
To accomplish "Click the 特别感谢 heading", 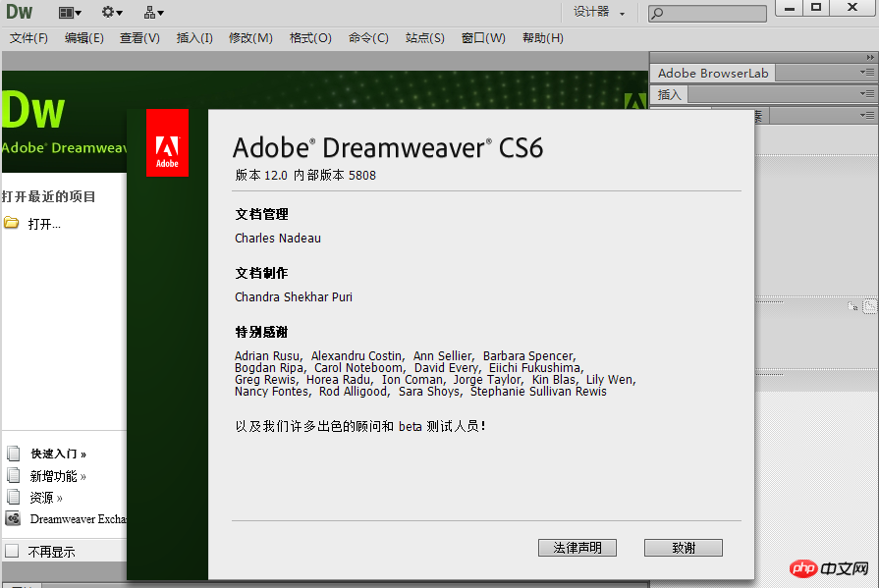I will tap(261, 332).
